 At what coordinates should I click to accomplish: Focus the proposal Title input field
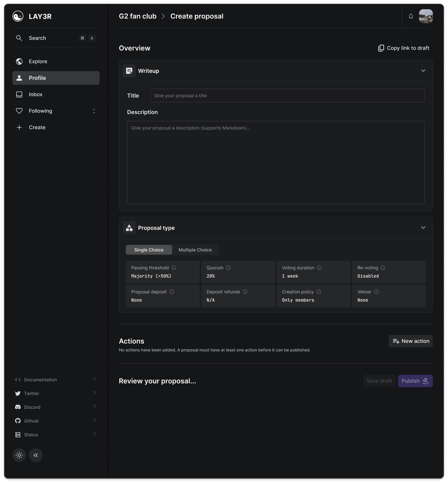tap(287, 96)
